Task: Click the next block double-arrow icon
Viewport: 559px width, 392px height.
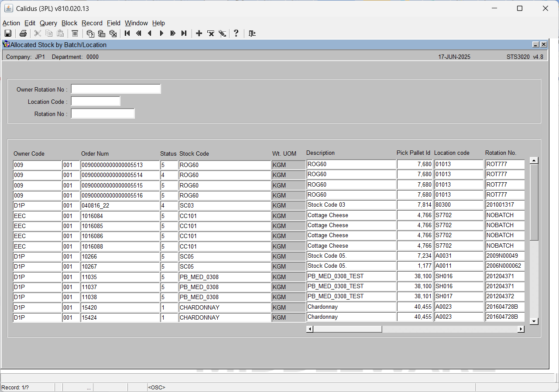Action: pos(173,34)
